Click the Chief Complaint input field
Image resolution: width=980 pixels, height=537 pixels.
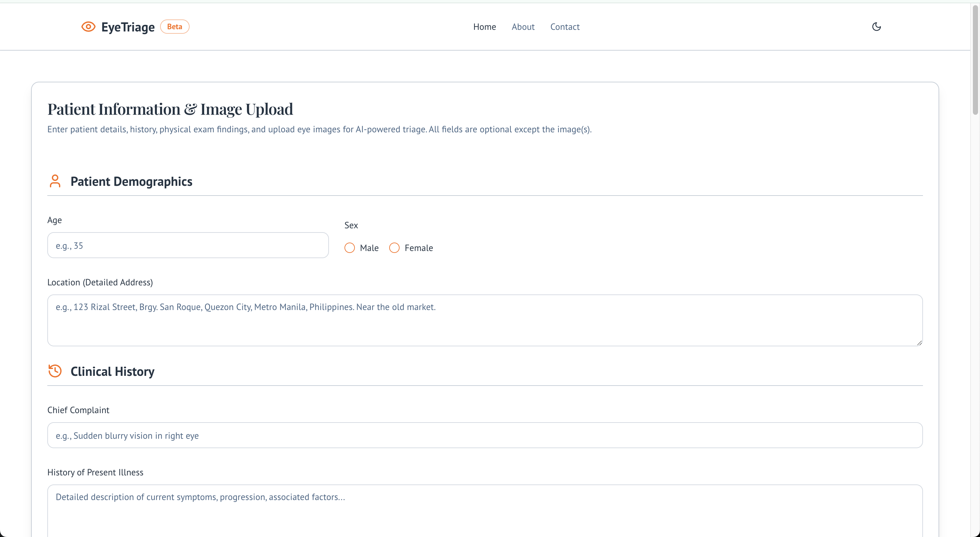tap(485, 436)
